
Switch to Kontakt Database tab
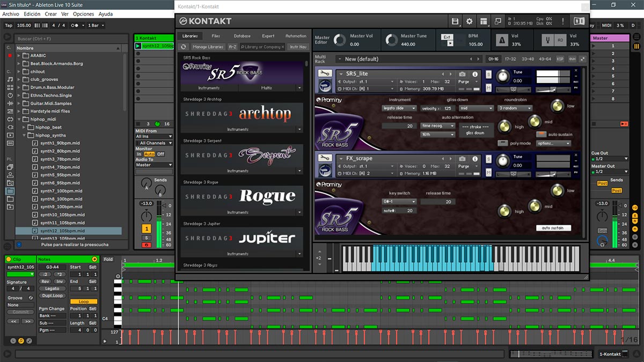242,36
